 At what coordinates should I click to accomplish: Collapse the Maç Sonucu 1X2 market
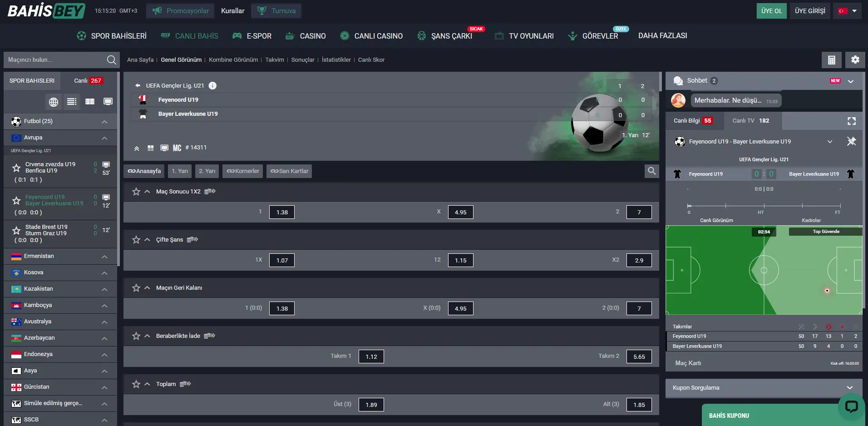[147, 192]
